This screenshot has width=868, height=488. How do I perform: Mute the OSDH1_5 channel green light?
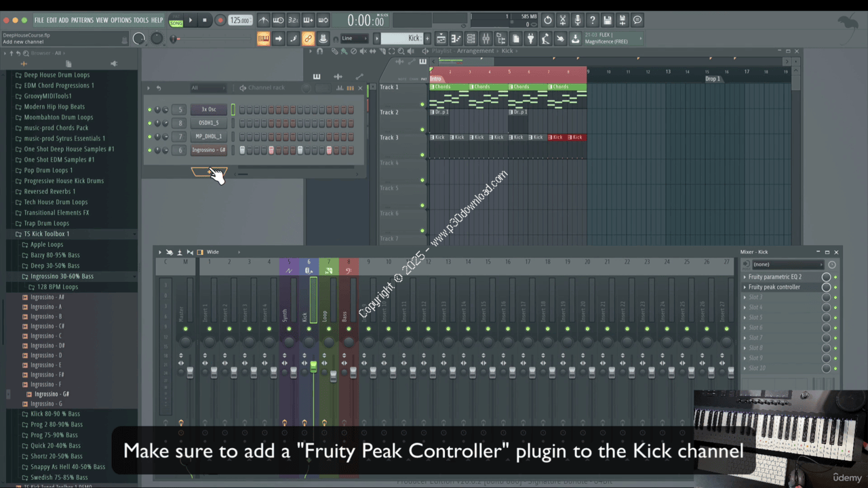point(149,123)
